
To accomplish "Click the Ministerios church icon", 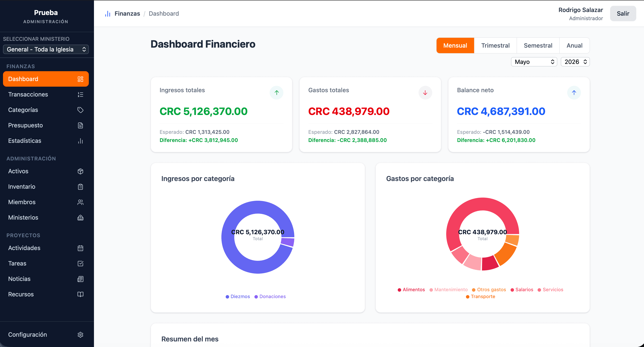I will click(x=80, y=217).
